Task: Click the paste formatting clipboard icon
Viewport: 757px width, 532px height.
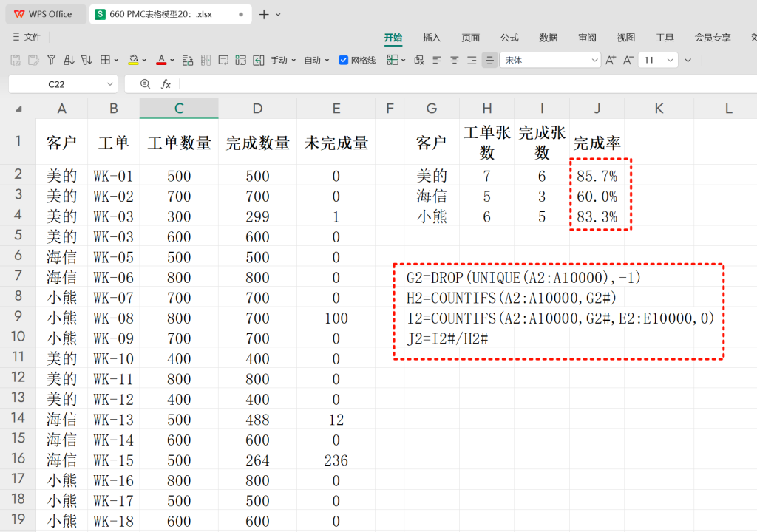Action: click(x=33, y=61)
